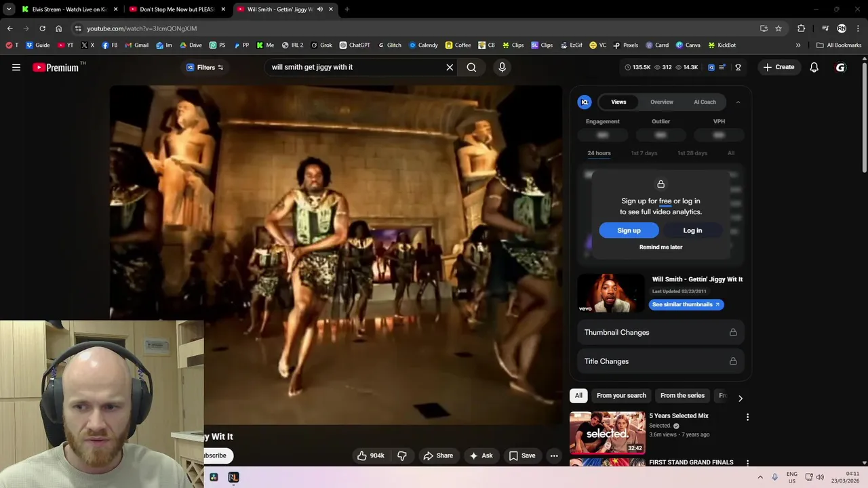This screenshot has height=488, width=868.
Task: Like the video (904k)
Action: pos(371,455)
